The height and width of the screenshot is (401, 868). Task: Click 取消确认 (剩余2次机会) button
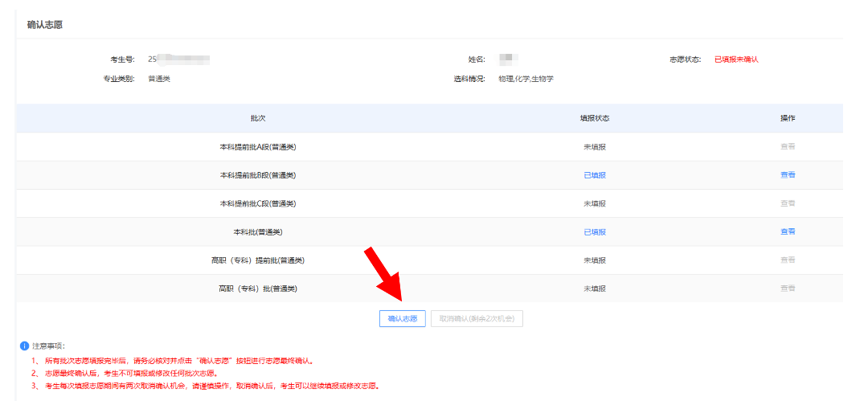[x=477, y=319]
